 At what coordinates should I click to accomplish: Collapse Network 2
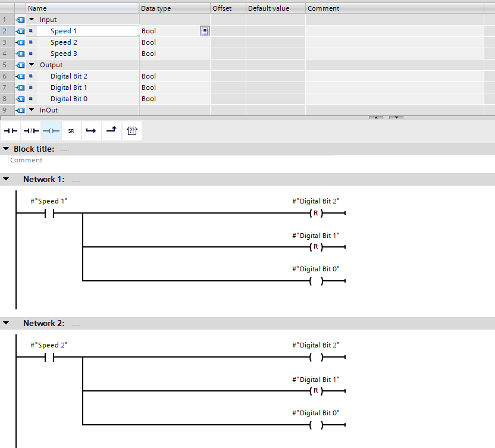(x=6, y=323)
